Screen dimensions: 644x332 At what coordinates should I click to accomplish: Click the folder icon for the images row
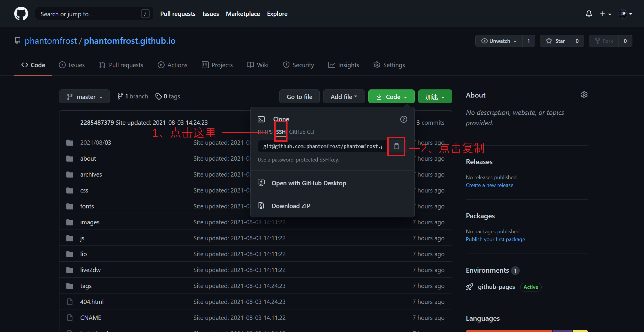click(70, 222)
